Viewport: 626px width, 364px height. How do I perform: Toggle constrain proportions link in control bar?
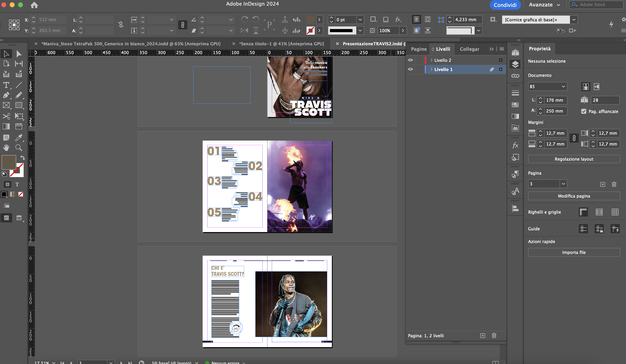pyautogui.click(x=183, y=25)
